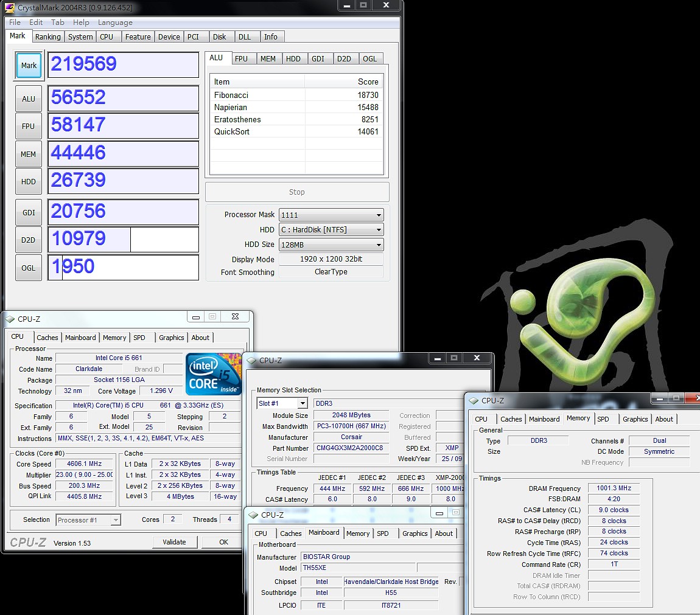The image size is (700, 615).
Task: Run the MEM benchmark button
Action: [29, 154]
